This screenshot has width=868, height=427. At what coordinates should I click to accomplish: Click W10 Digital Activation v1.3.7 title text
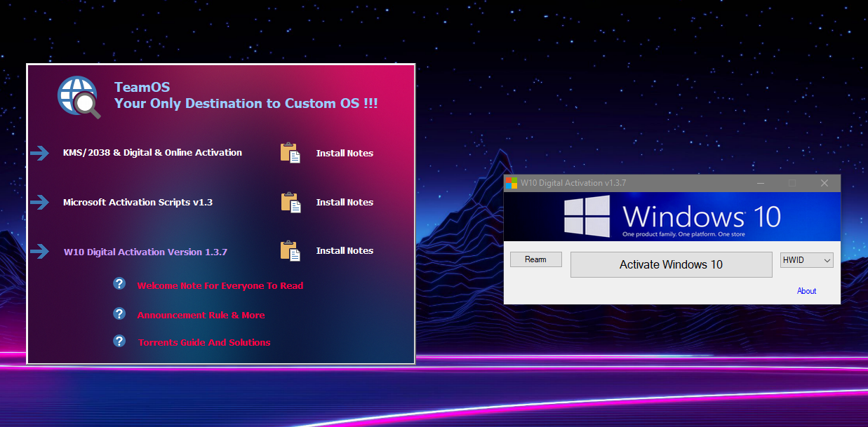573,183
